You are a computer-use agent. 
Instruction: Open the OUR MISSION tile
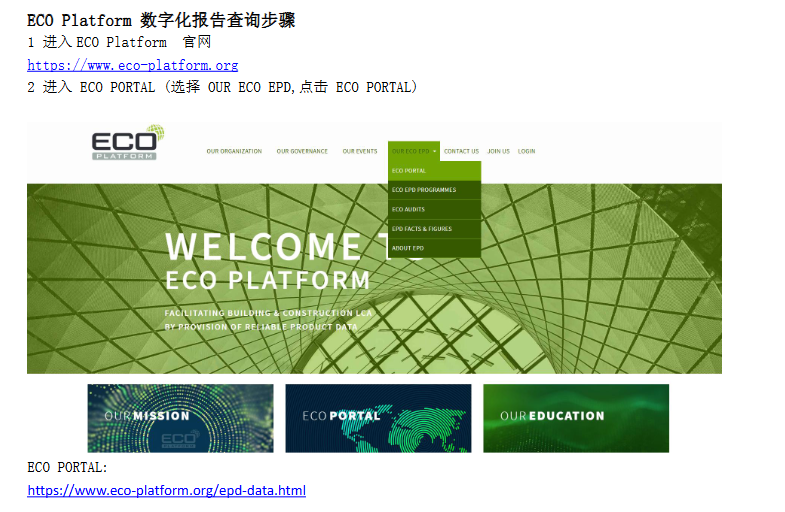pos(180,418)
